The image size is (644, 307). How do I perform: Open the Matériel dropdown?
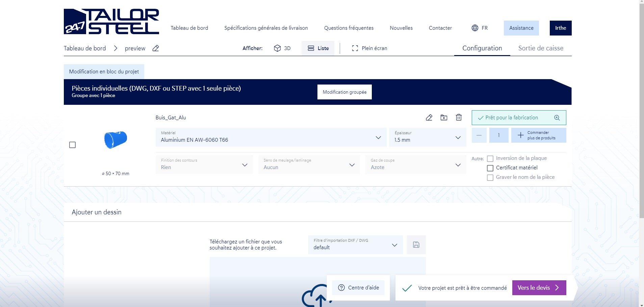click(x=271, y=137)
